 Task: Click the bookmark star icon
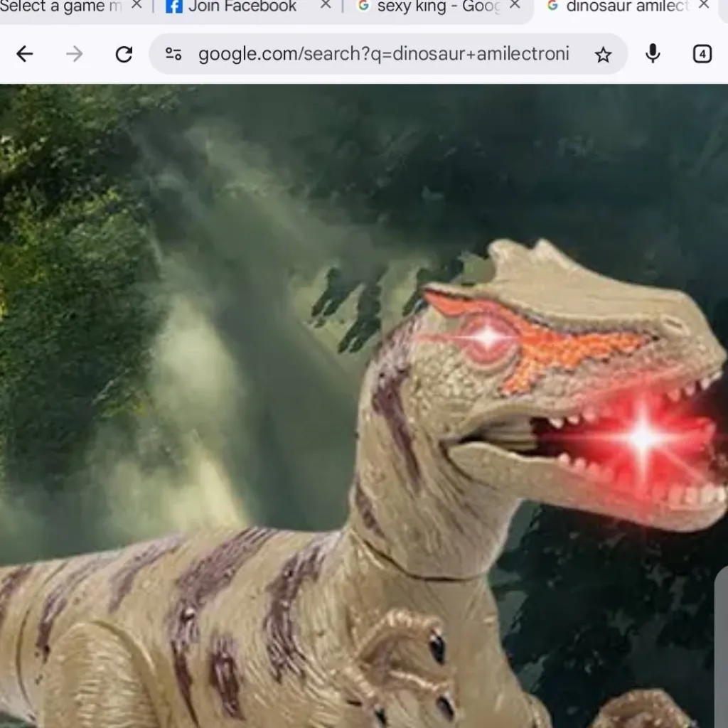click(x=604, y=54)
